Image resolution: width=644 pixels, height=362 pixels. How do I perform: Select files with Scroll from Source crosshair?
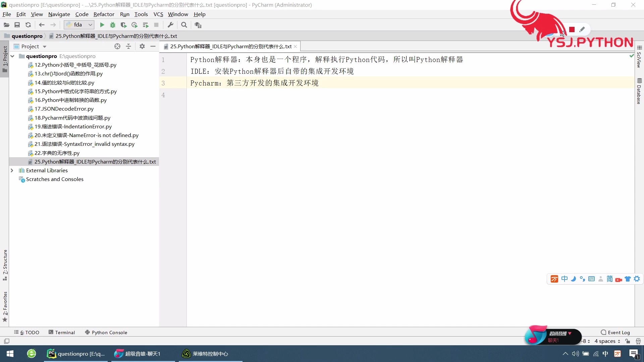(117, 46)
